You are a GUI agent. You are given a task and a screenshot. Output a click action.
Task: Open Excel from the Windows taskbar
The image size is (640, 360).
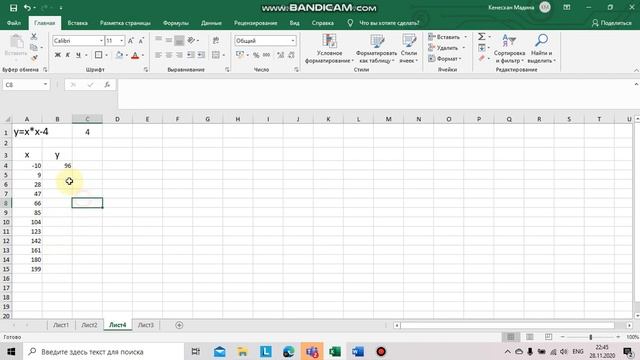(x=335, y=351)
